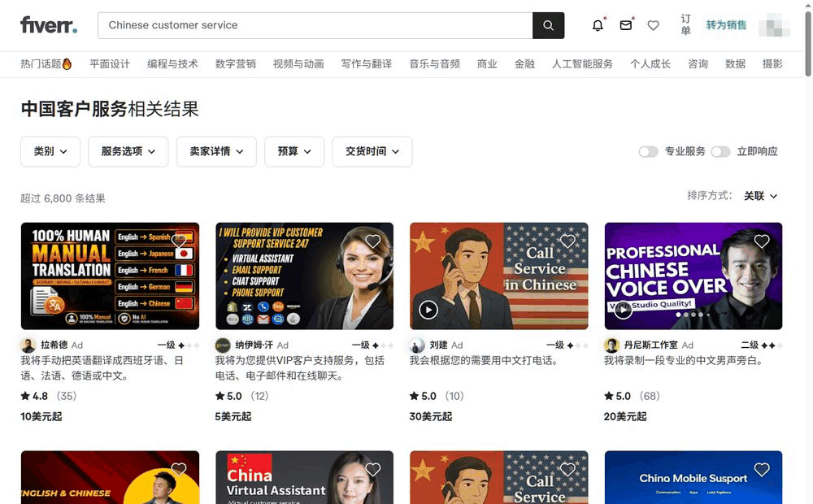Viewport: 813px width, 504px height.
Task: Open the 预算 filter dropdown
Action: point(294,151)
